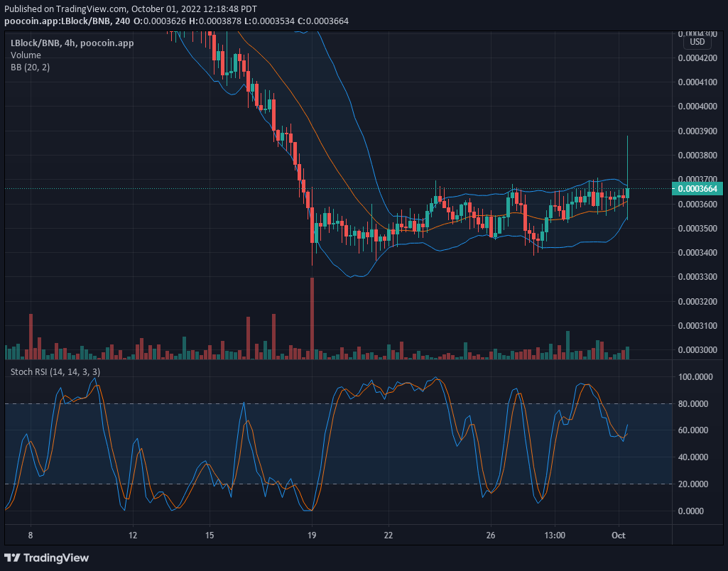Click the 0.0003200 price axis label
Image resolution: width=728 pixels, height=571 pixels.
697,302
